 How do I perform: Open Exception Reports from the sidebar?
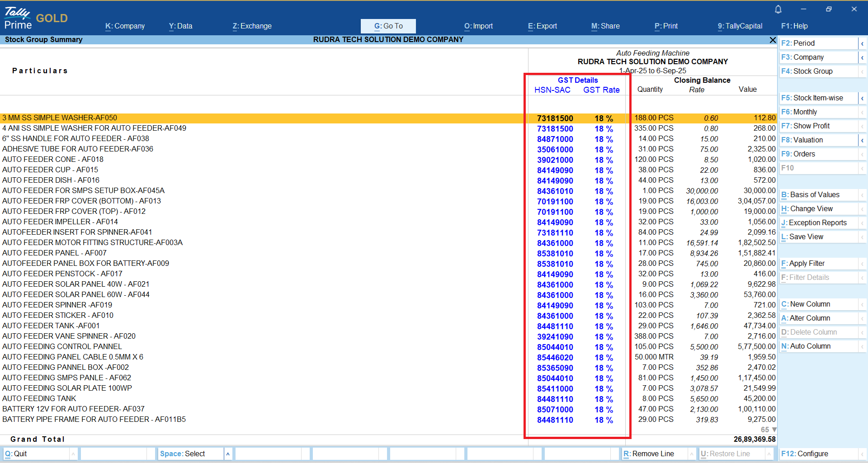(817, 223)
